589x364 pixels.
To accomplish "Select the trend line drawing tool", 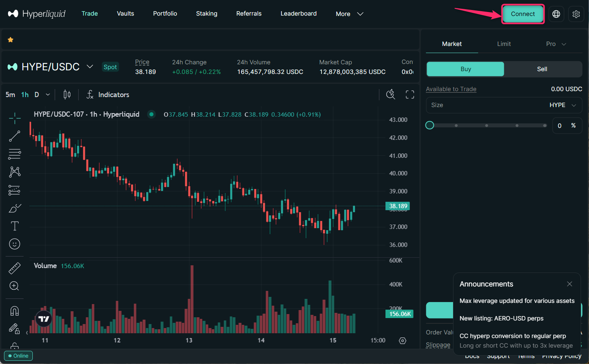I will click(x=15, y=136).
